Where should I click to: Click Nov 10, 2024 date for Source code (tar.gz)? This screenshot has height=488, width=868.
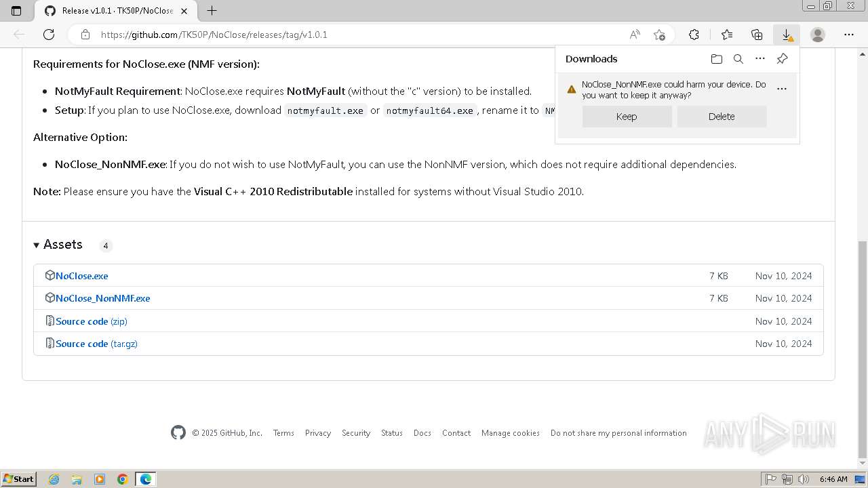coord(784,344)
